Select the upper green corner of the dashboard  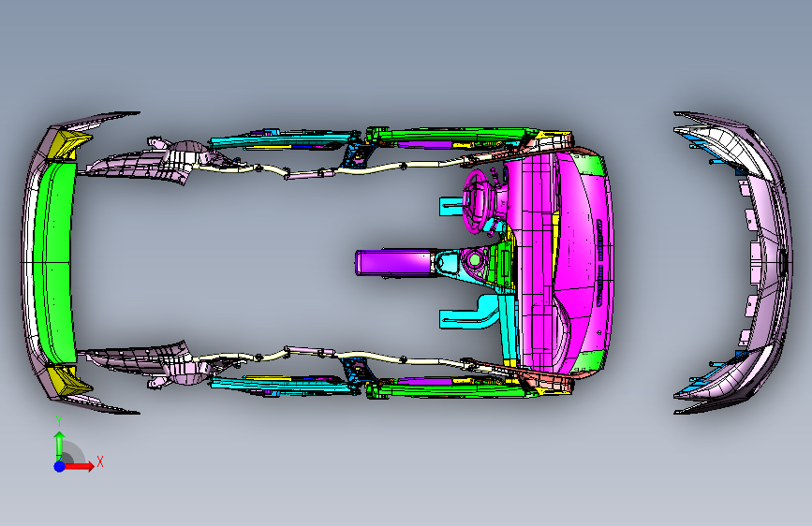click(589, 164)
